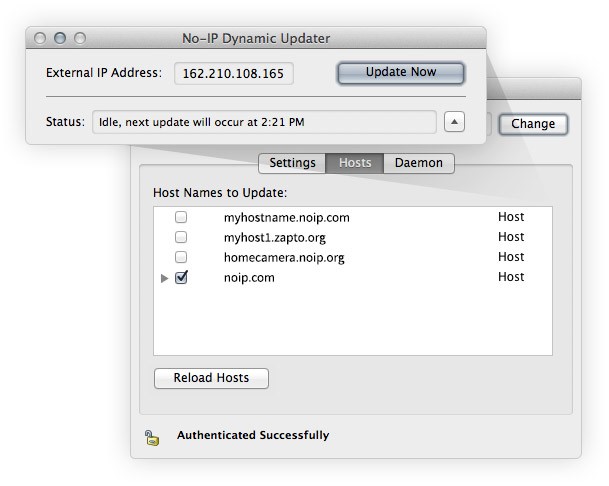
Task: Select the homecamera.noip.org host name
Action: pyautogui.click(x=284, y=258)
